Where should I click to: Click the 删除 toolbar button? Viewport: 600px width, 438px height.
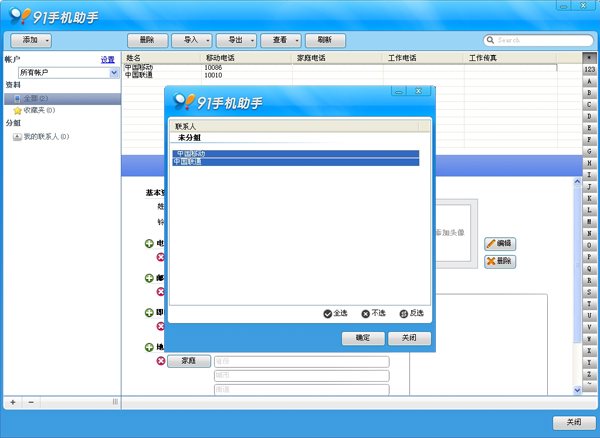(x=147, y=40)
